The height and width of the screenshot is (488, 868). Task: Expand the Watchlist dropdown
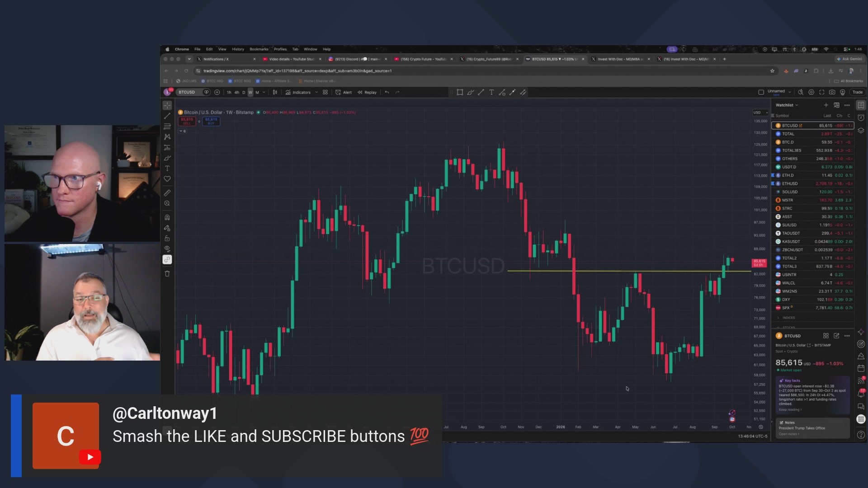tap(787, 105)
